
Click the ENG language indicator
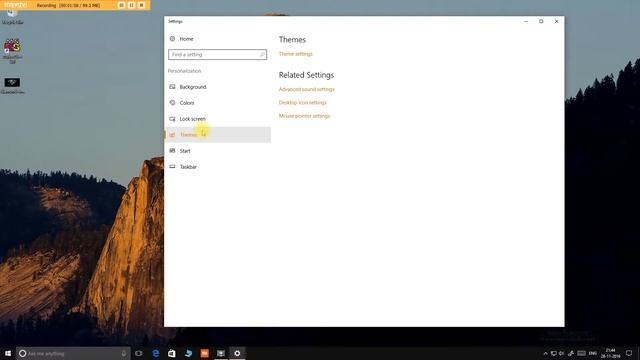(593, 353)
